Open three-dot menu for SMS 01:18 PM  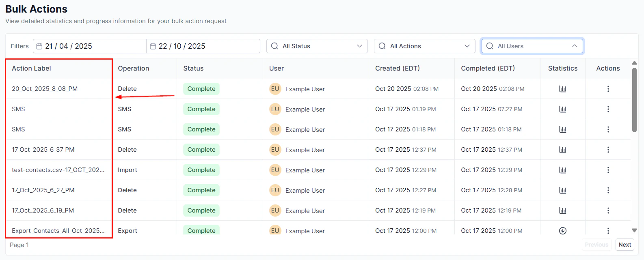(608, 129)
